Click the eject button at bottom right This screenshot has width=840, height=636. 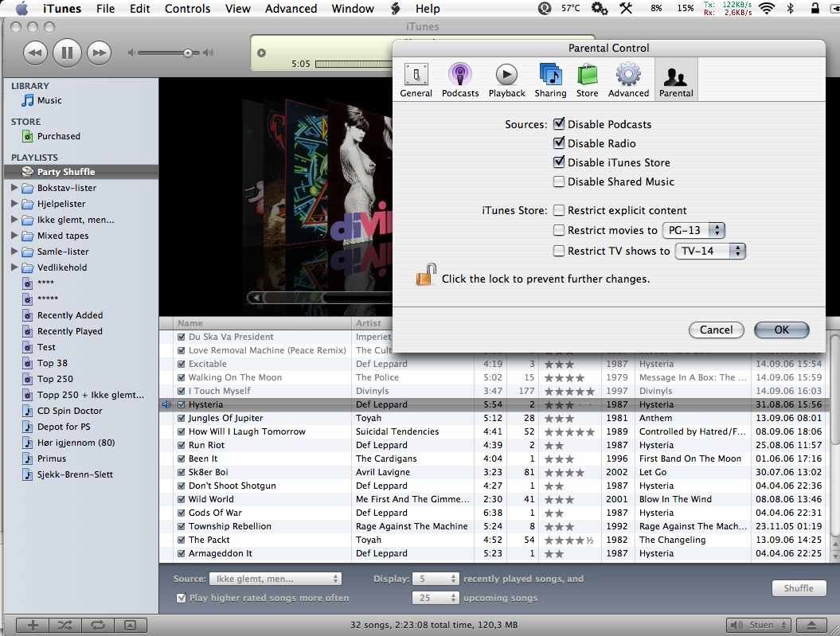coord(811,625)
